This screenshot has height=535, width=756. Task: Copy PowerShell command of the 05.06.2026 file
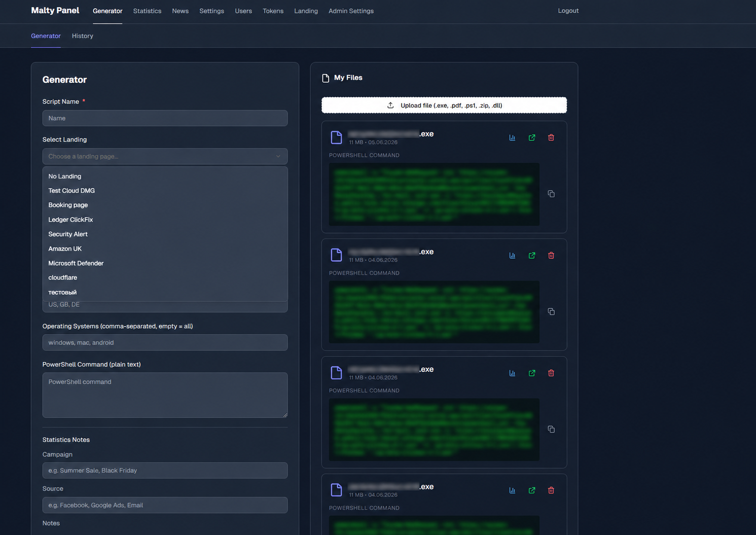point(551,194)
